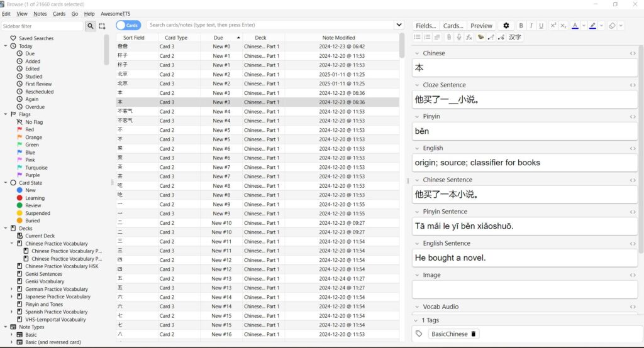
Task: Open the AwesomeTTS menu
Action: [116, 14]
